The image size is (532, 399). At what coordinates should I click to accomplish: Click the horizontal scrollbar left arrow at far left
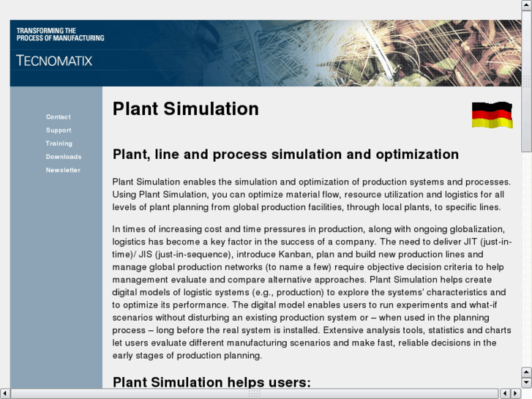click(x=5, y=394)
